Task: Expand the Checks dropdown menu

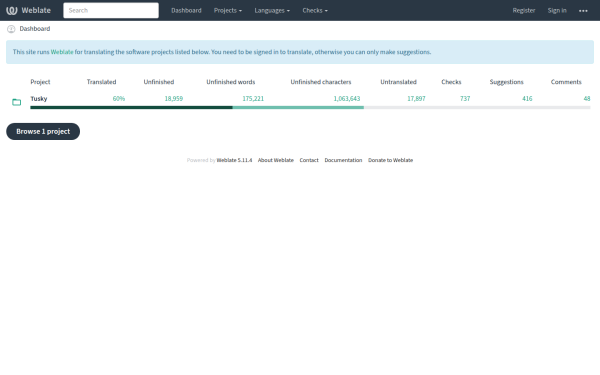Action: pos(315,10)
